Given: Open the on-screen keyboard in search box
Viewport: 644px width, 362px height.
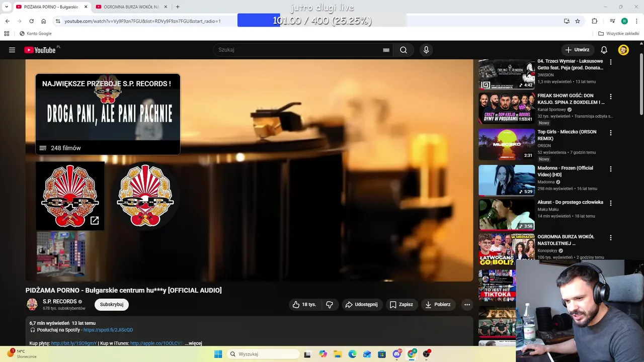Looking at the screenshot, I should point(386,50).
